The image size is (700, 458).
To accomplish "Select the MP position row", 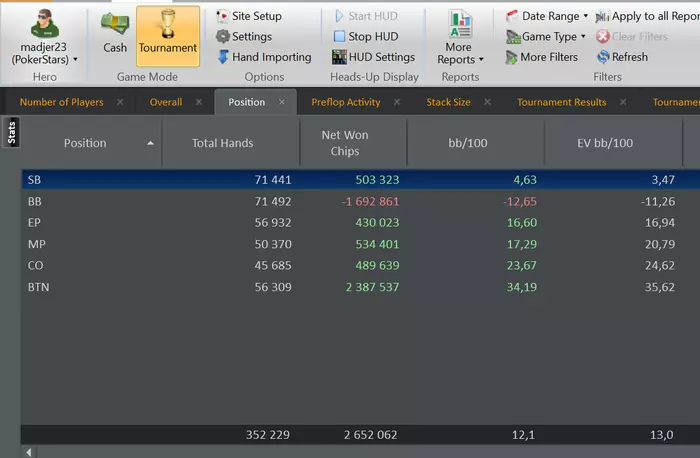I will 361,244.
